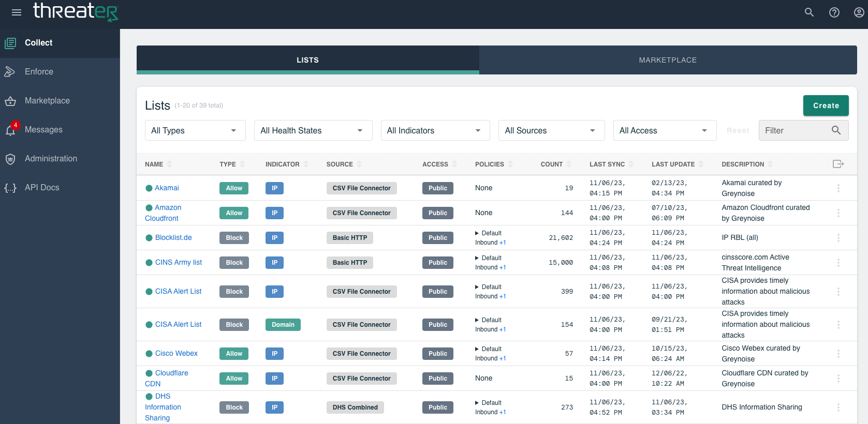868x424 pixels.
Task: Expand policies for DHS Information Sharing row
Action: (477, 403)
